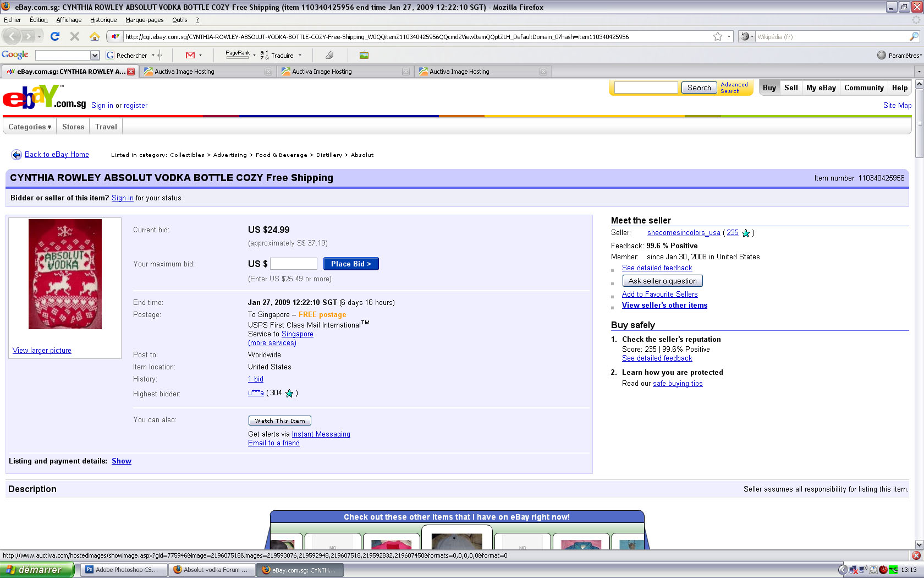Click the Stores navigation item
Viewport: 924px width, 578px height.
73,127
